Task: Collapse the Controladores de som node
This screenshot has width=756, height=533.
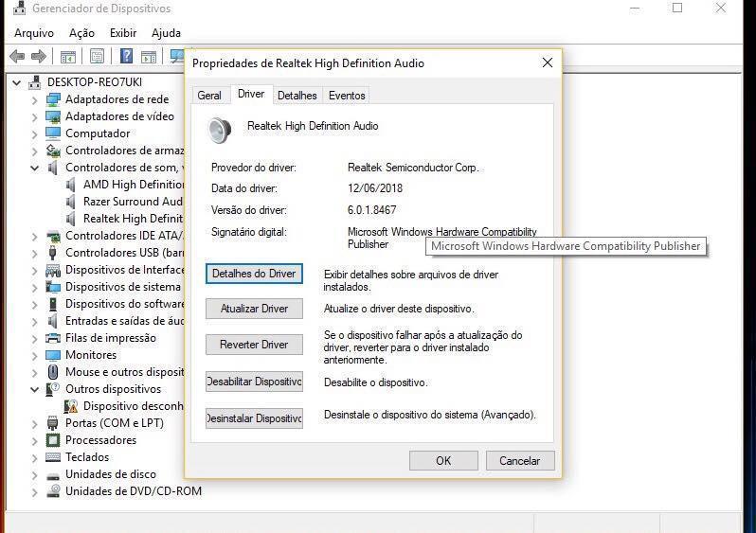Action: pyautogui.click(x=34, y=169)
